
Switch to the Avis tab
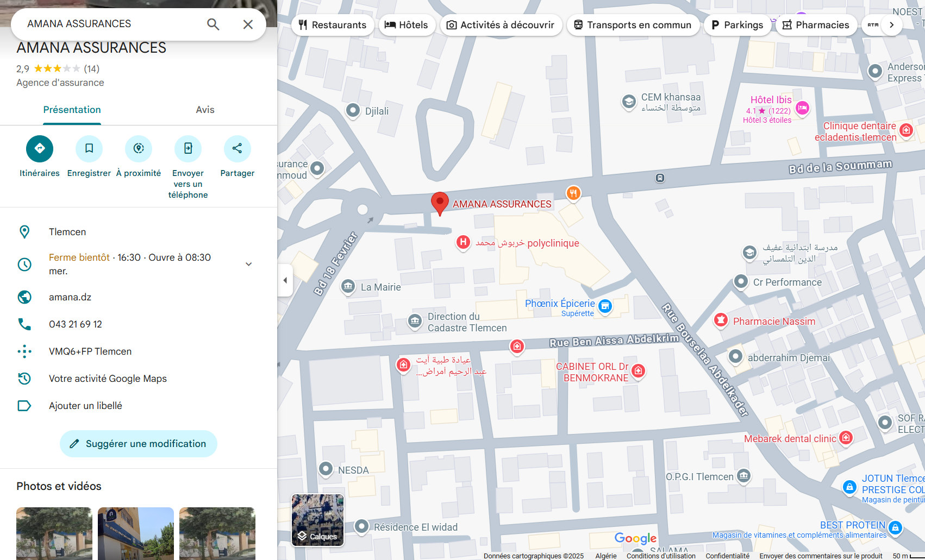click(x=205, y=110)
